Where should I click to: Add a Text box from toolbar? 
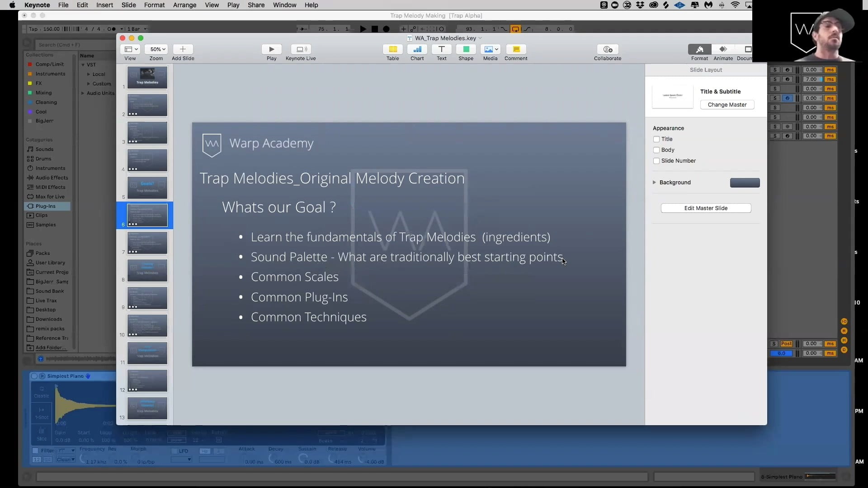point(441,49)
